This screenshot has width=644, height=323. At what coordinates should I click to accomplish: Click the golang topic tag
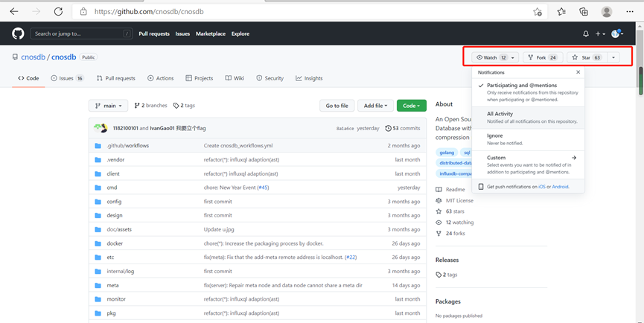pos(447,153)
